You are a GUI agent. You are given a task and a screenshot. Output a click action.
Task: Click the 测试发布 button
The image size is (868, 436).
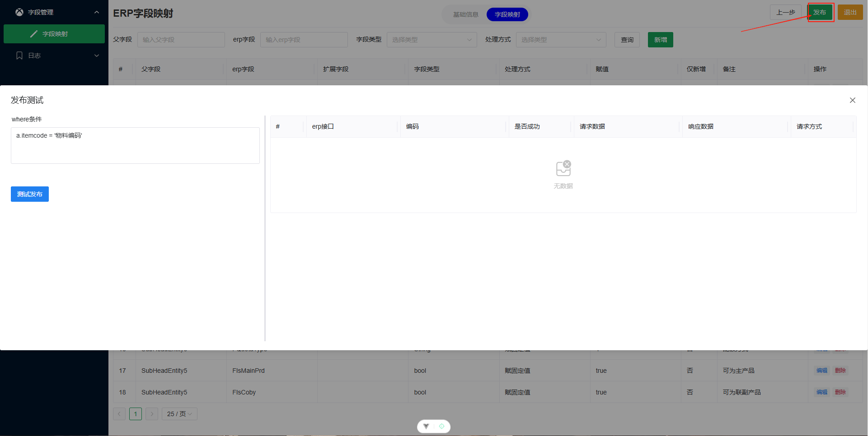coord(30,194)
